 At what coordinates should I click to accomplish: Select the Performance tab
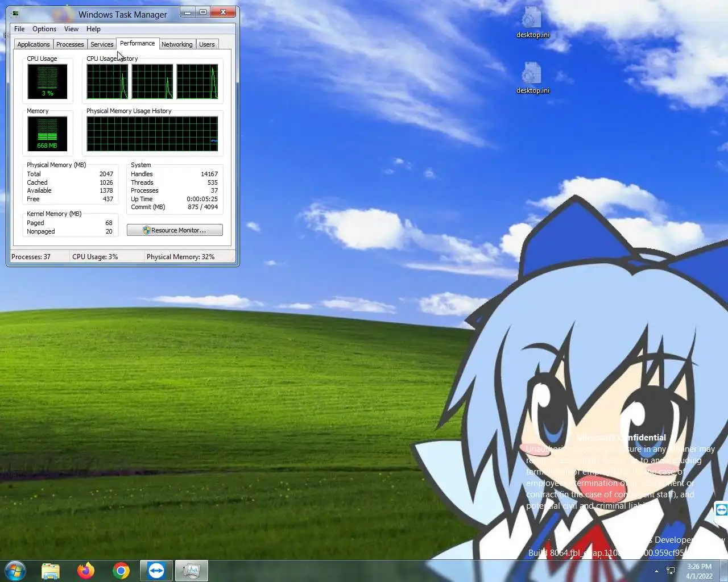click(x=137, y=43)
